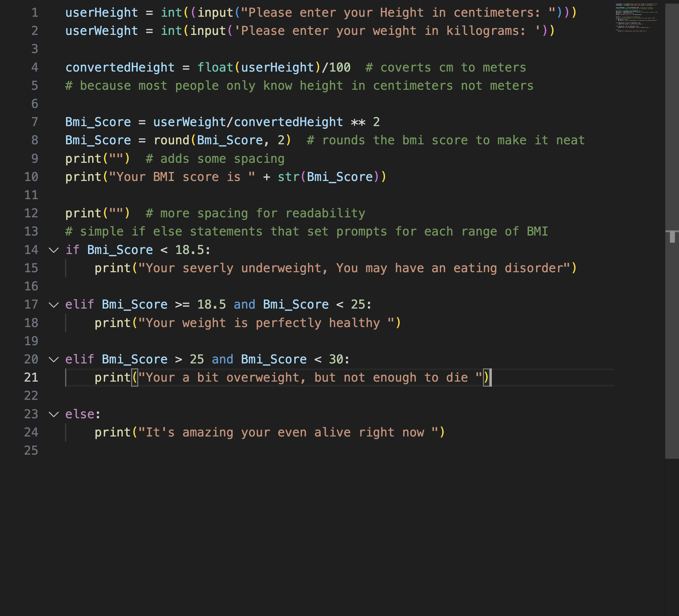Click line number 25 in gutter

(x=31, y=451)
